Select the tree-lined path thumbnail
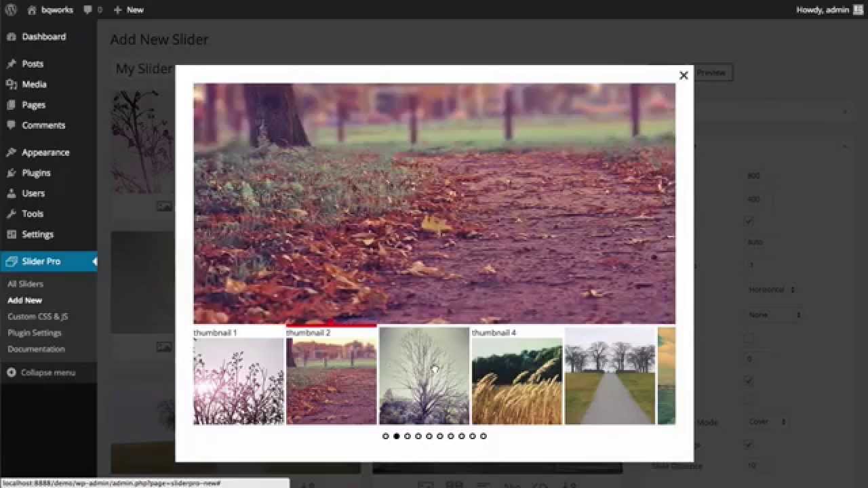This screenshot has width=868, height=488. [610, 376]
